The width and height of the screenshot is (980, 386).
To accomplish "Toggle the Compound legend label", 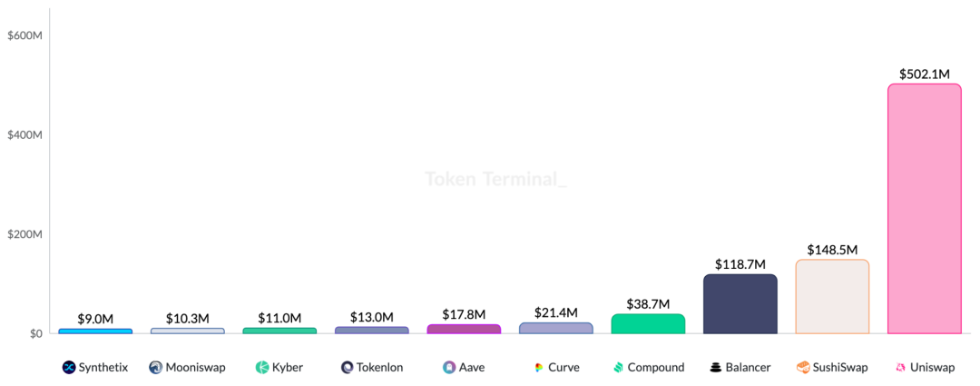I will coord(656,367).
